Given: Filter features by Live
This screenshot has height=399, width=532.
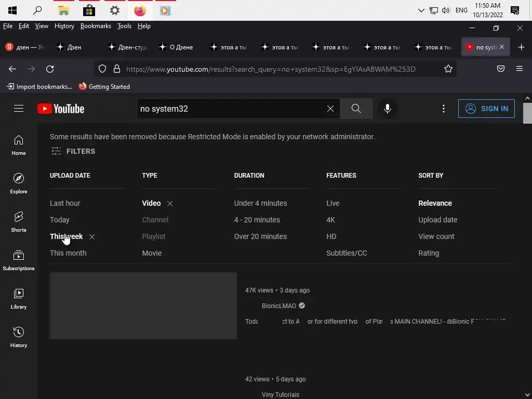Looking at the screenshot, I should point(333,203).
